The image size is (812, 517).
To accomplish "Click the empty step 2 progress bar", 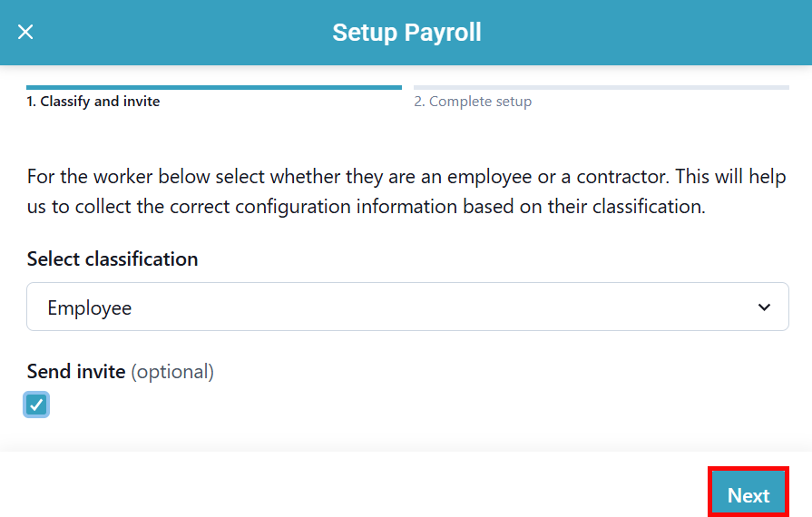I will point(601,88).
